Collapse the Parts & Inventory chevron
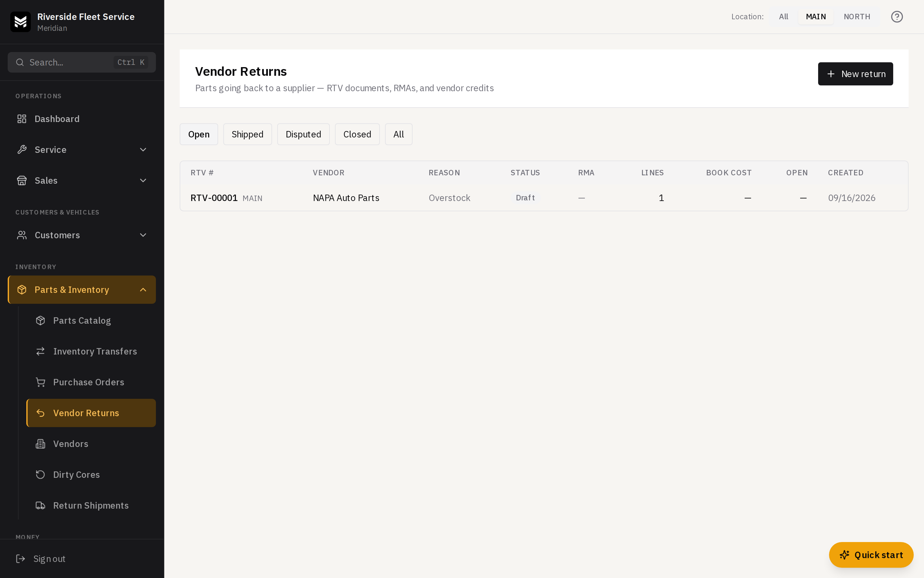Viewport: 924px width, 578px height. (x=143, y=290)
